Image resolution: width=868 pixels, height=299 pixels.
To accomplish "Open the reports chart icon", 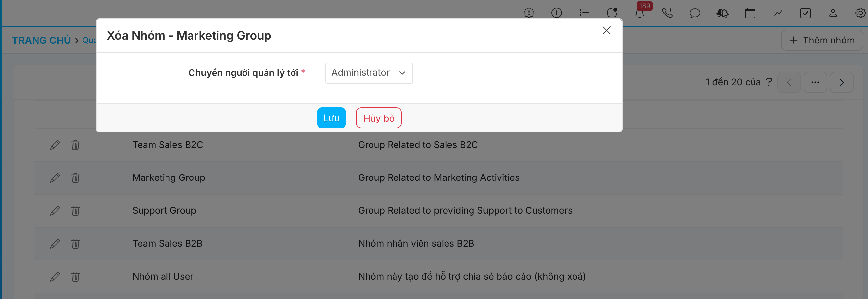I will point(778,14).
